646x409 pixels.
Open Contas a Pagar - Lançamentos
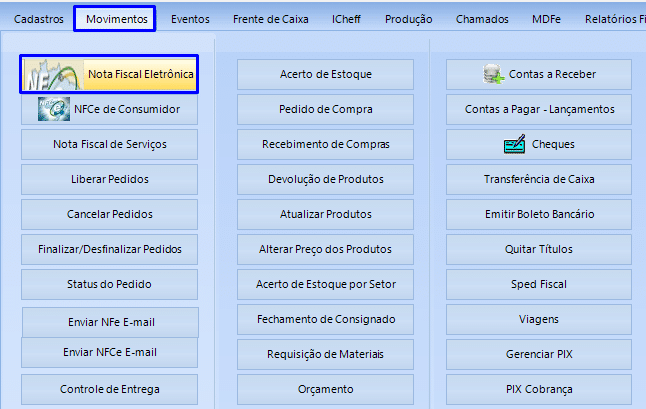539,109
